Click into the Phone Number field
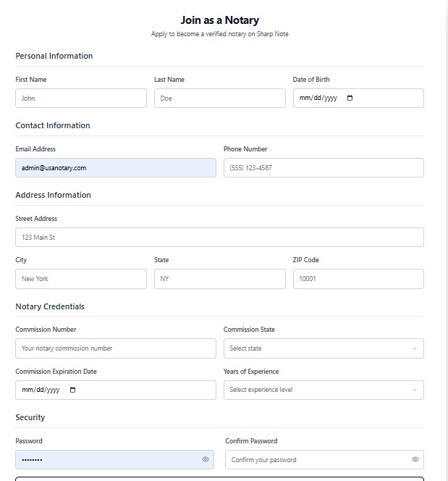 pos(324,168)
